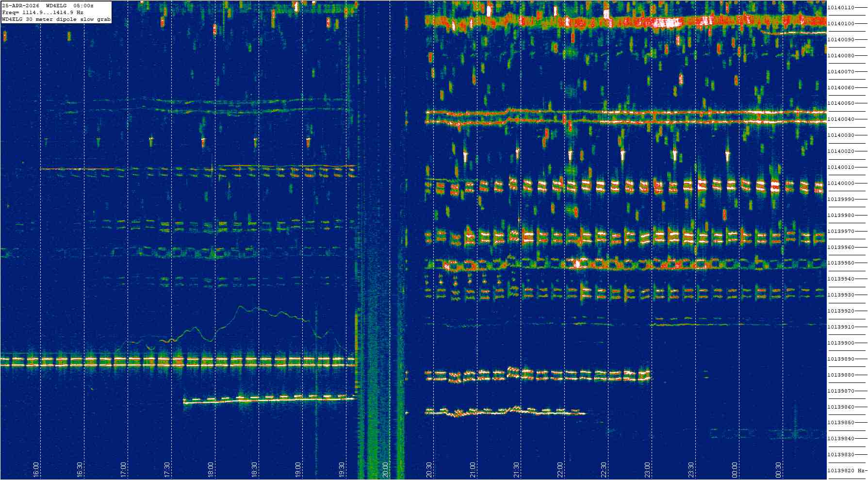Click the 19:00 time axis label

(x=298, y=469)
